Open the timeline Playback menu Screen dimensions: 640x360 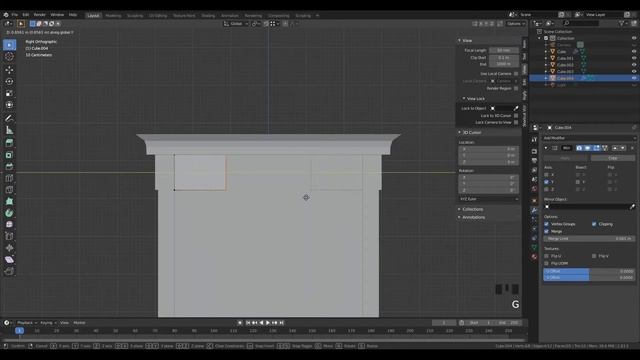pyautogui.click(x=27, y=323)
